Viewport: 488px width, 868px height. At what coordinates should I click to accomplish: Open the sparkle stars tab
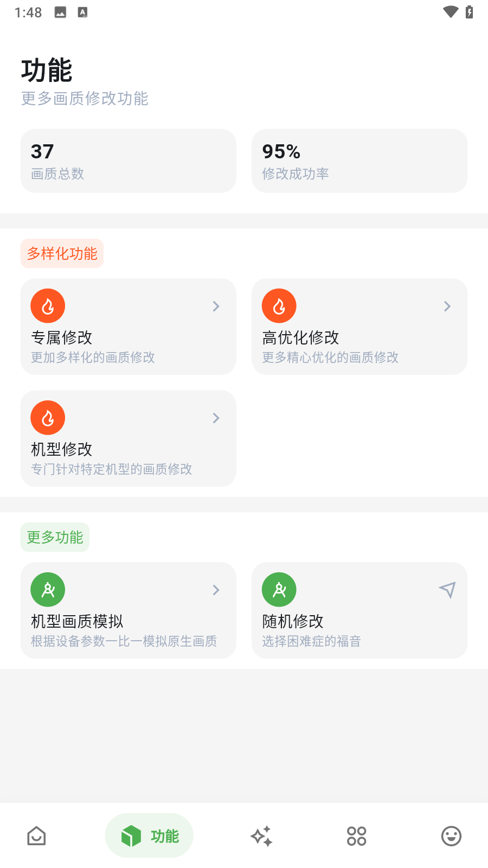[x=261, y=836]
